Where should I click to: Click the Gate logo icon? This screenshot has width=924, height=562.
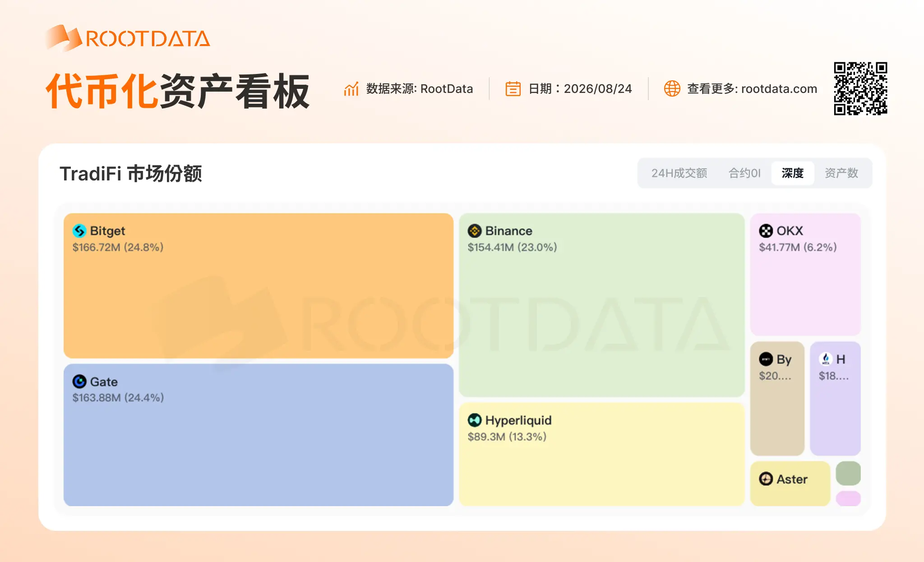(x=79, y=382)
